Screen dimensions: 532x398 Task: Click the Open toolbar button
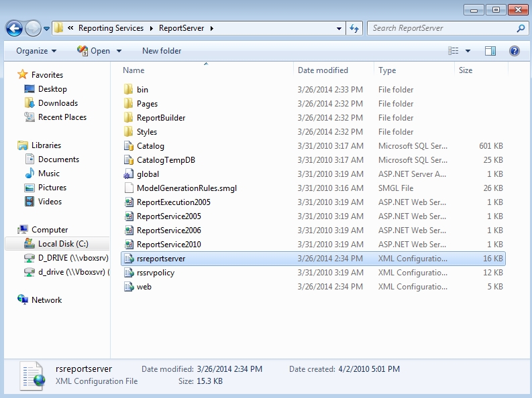click(x=93, y=51)
